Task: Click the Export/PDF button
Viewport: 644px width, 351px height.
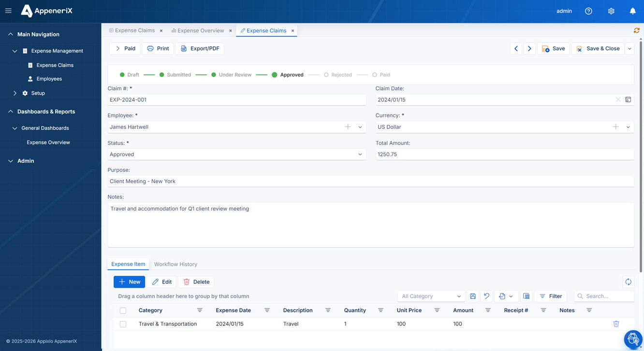Action: [200, 48]
